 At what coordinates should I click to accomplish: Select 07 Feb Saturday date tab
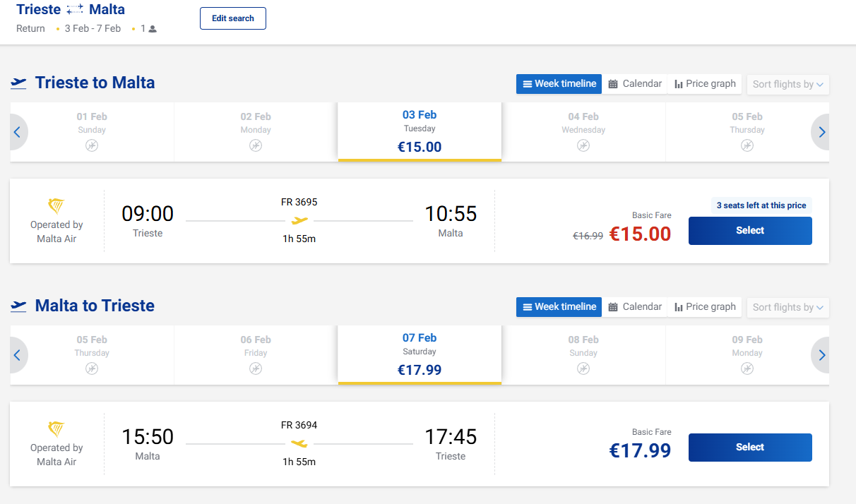click(420, 354)
